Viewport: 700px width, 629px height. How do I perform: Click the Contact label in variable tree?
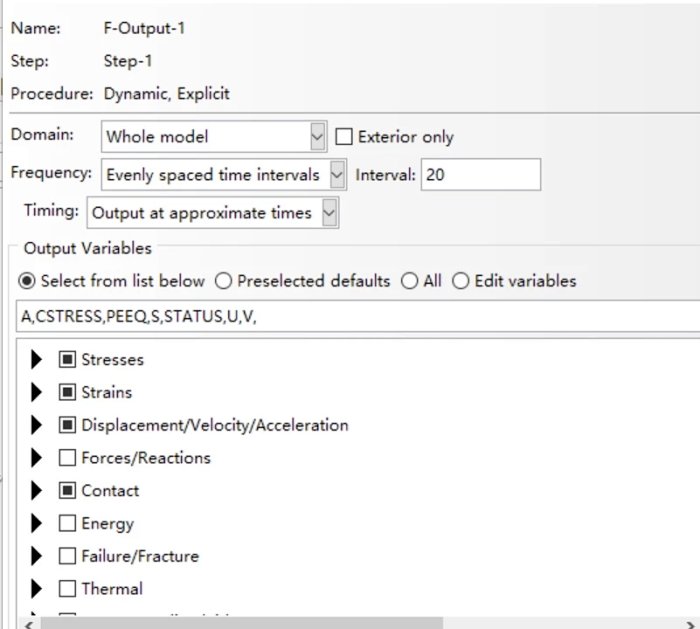pos(110,491)
